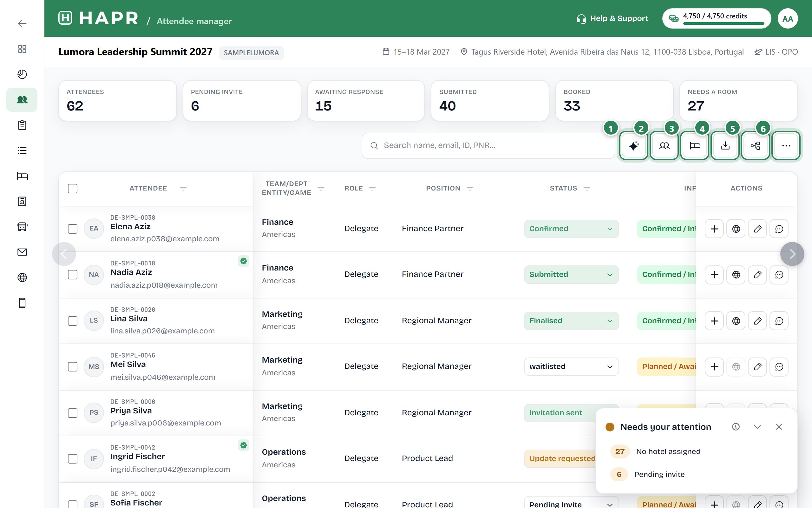This screenshot has height=508, width=812.
Task: Open the Status column filter
Action: click(586, 189)
